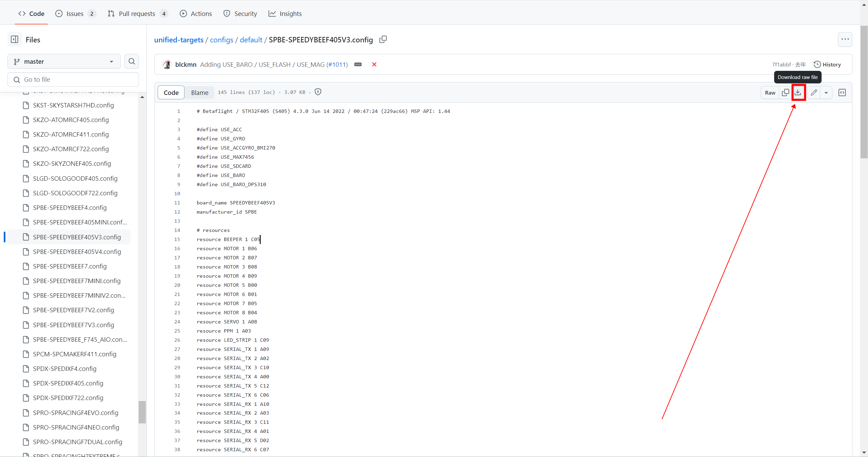Screen dimensions: 868x457
Task: Open pull request #1011 link
Action: (337, 64)
